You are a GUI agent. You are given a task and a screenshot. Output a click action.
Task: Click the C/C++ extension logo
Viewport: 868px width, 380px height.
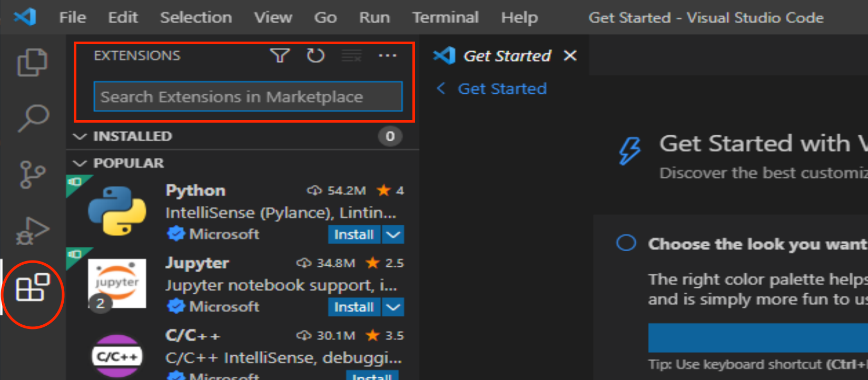(117, 356)
